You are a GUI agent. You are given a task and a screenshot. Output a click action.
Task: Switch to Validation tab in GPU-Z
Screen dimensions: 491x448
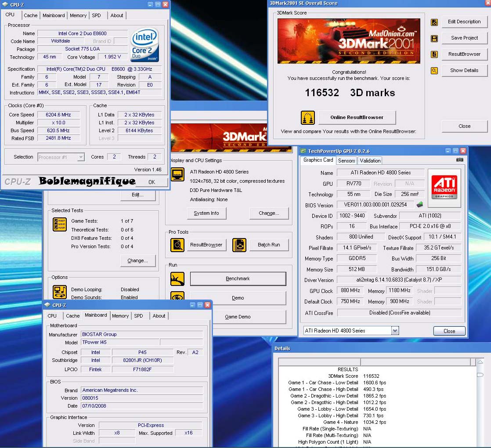coord(370,161)
